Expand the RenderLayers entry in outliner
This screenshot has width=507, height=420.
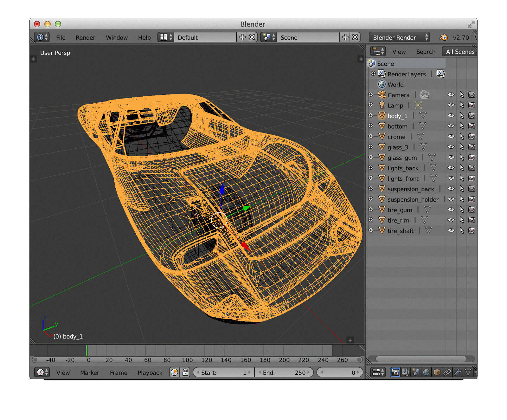373,74
